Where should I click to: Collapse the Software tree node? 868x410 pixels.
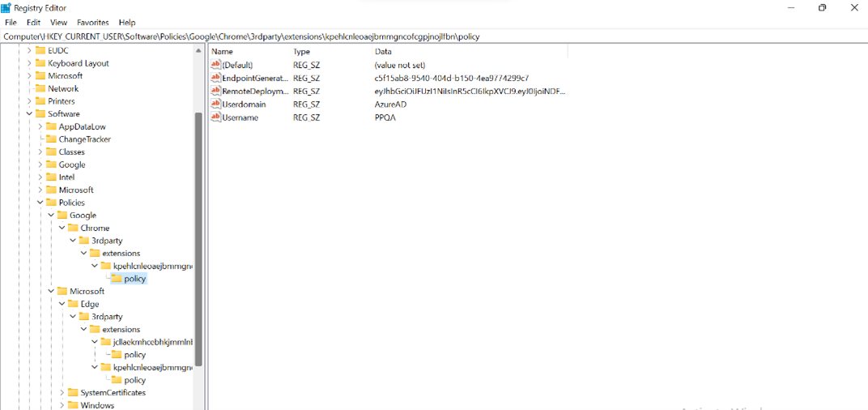[x=30, y=114]
